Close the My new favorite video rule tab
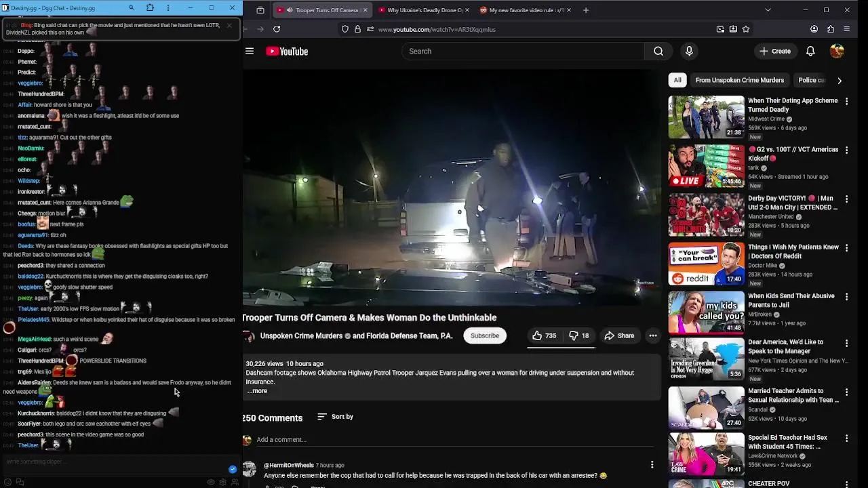This screenshot has width=868, height=488. (568, 10)
